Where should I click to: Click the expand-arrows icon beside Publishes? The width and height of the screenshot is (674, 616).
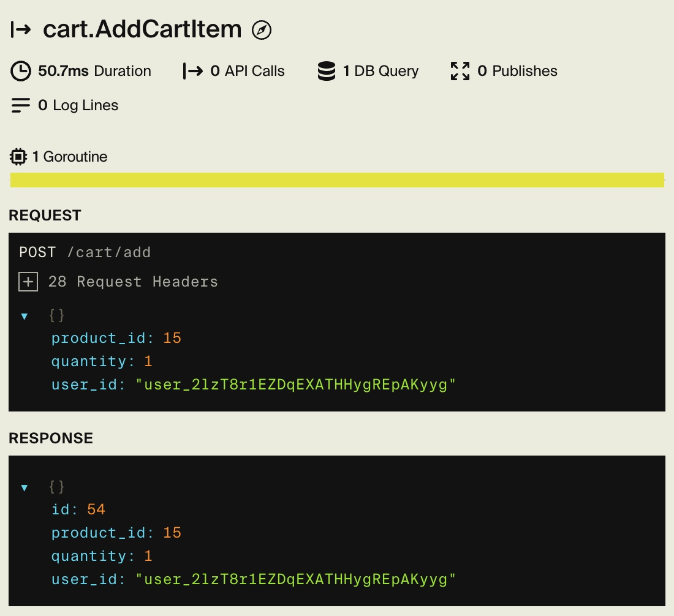(460, 71)
